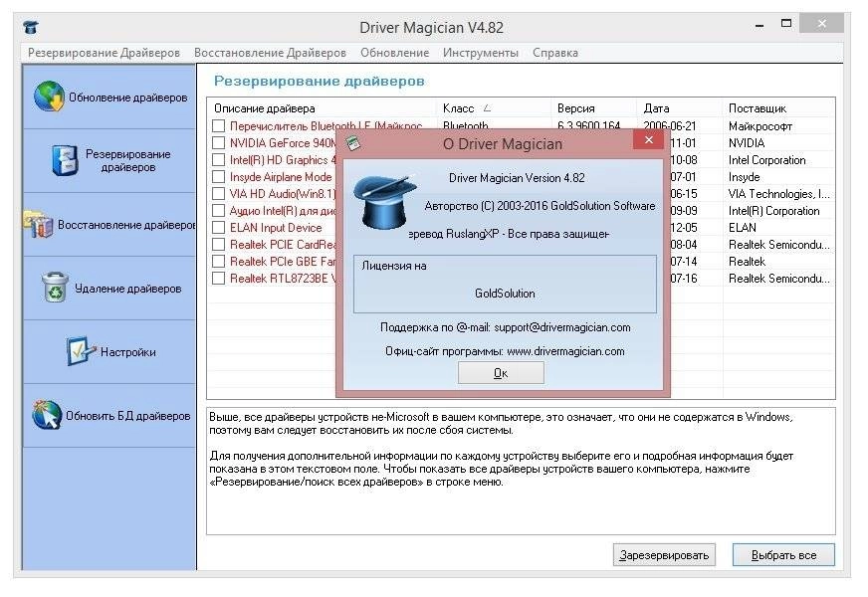The width and height of the screenshot is (868, 597).
Task: Open the Обновление menu
Action: pos(395,53)
